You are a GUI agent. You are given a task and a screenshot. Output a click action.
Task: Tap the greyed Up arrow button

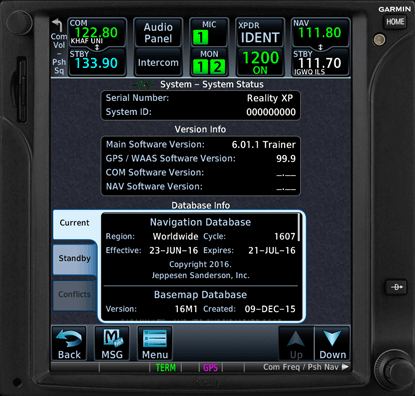tap(296, 343)
